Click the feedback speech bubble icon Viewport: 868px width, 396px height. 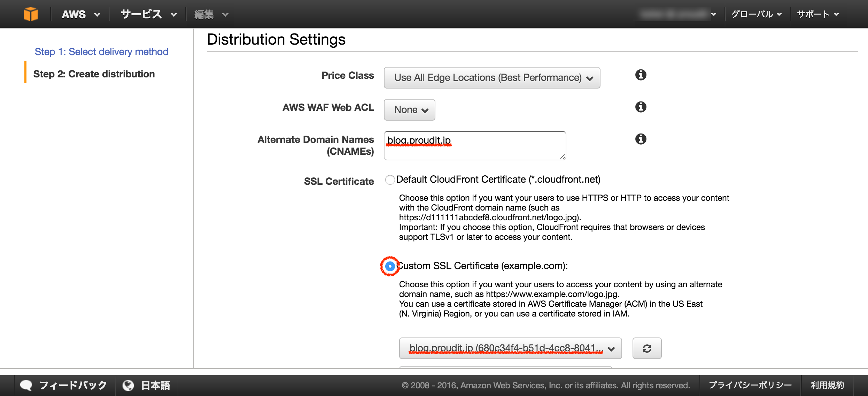26,385
